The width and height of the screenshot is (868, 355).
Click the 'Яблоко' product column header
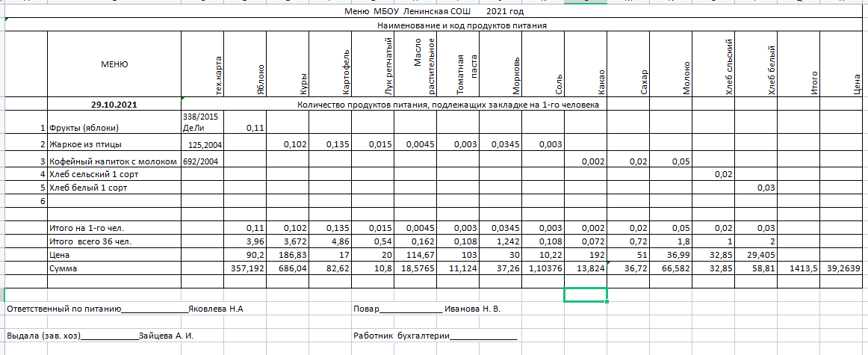tap(244, 65)
